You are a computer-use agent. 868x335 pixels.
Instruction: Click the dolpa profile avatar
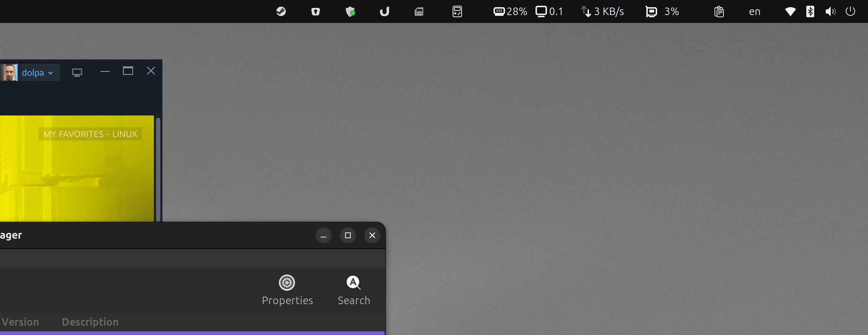tap(9, 72)
